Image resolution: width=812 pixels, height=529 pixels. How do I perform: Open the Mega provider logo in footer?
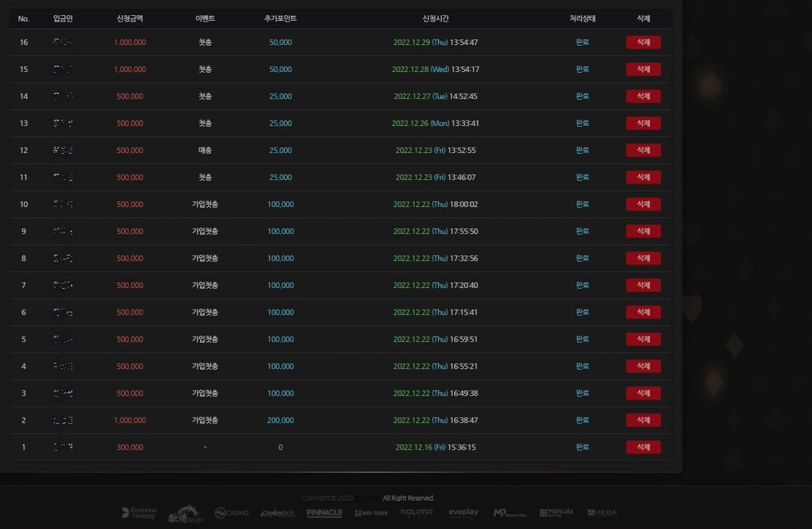602,513
